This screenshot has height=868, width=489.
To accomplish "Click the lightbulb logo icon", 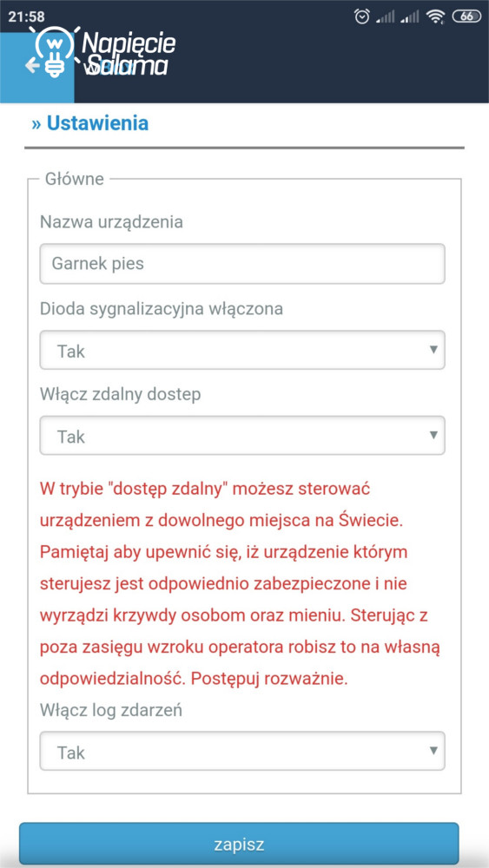I will click(x=54, y=51).
